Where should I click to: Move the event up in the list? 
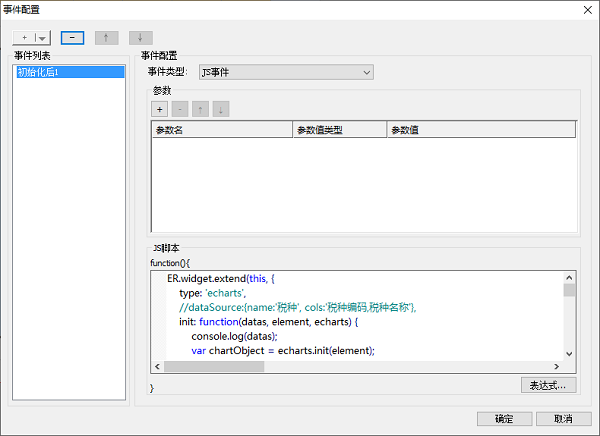[105, 37]
